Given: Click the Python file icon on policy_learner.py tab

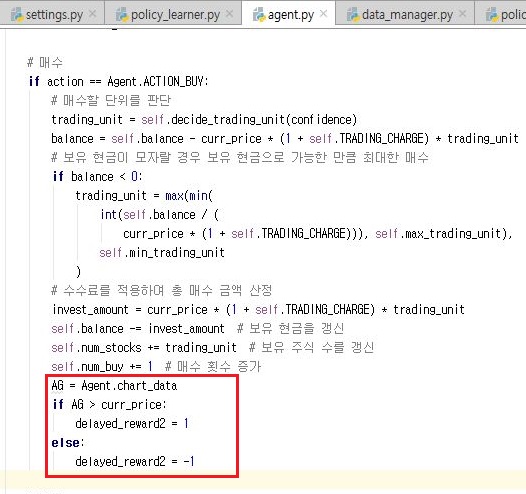Looking at the screenshot, I should coord(122,15).
